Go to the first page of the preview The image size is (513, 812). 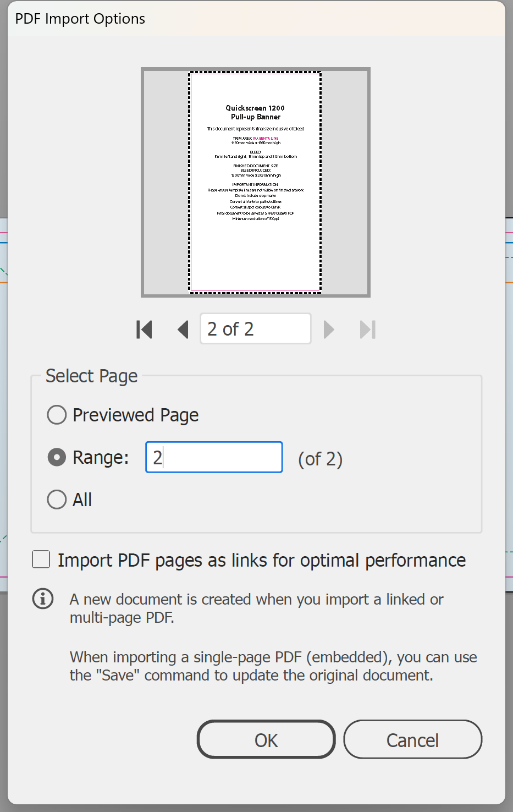[144, 330]
